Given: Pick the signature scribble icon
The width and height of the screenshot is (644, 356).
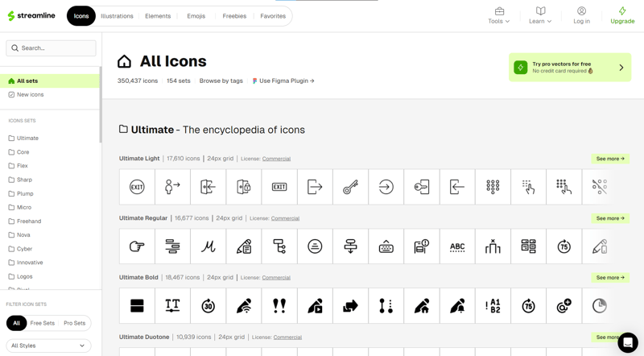Looking at the screenshot, I should [208, 246].
